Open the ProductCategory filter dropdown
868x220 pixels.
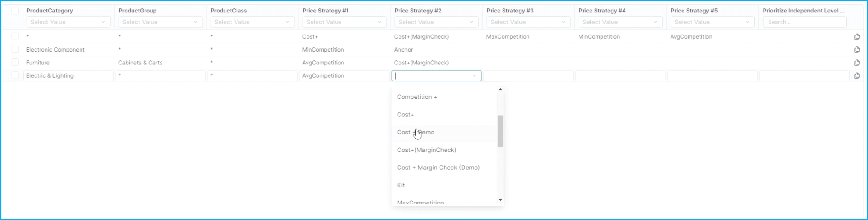69,22
